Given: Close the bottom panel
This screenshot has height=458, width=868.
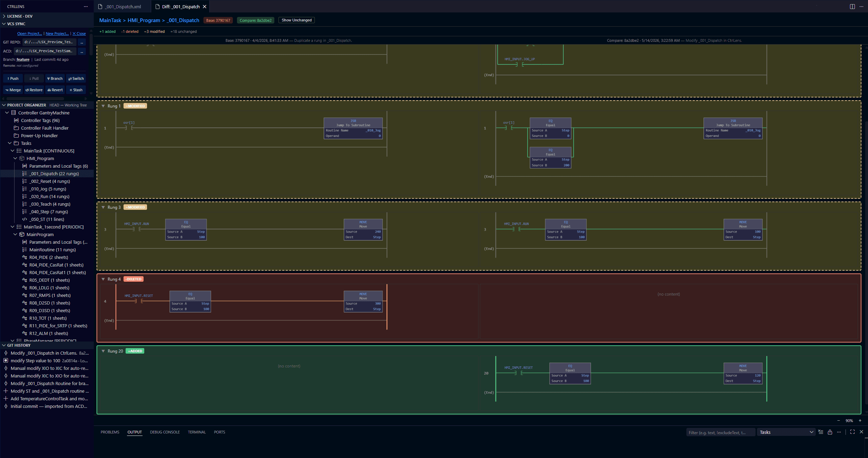Looking at the screenshot, I should point(861,432).
